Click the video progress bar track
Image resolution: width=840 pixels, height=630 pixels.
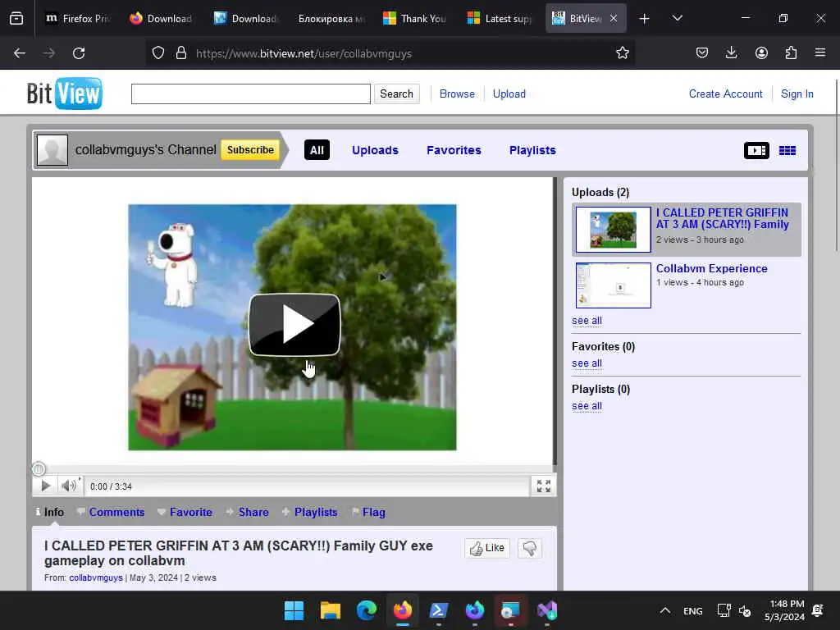click(295, 469)
